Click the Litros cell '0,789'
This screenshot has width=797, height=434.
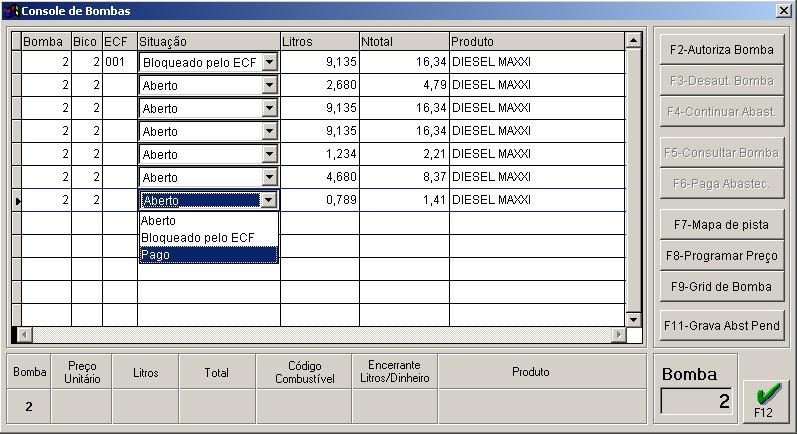[x=320, y=200]
